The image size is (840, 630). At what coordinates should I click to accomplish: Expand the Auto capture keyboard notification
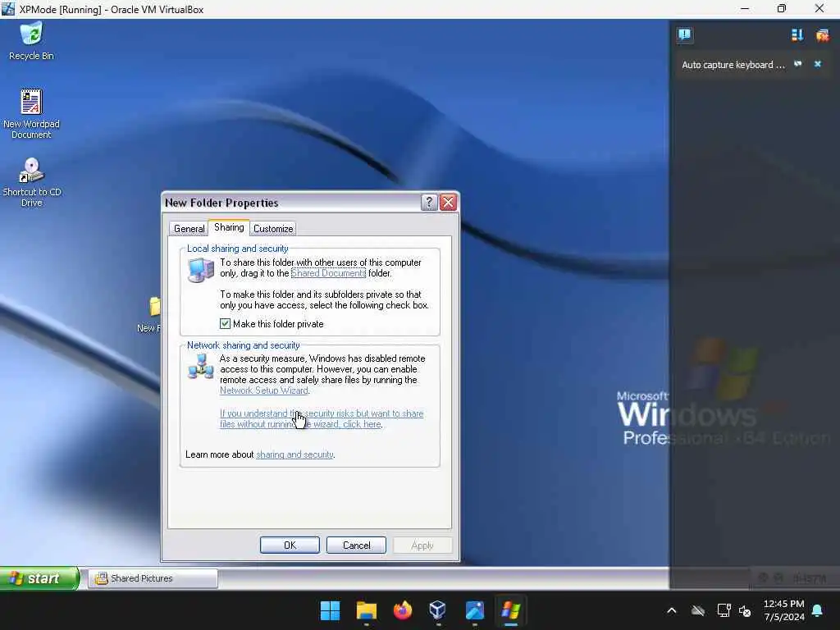(x=797, y=64)
